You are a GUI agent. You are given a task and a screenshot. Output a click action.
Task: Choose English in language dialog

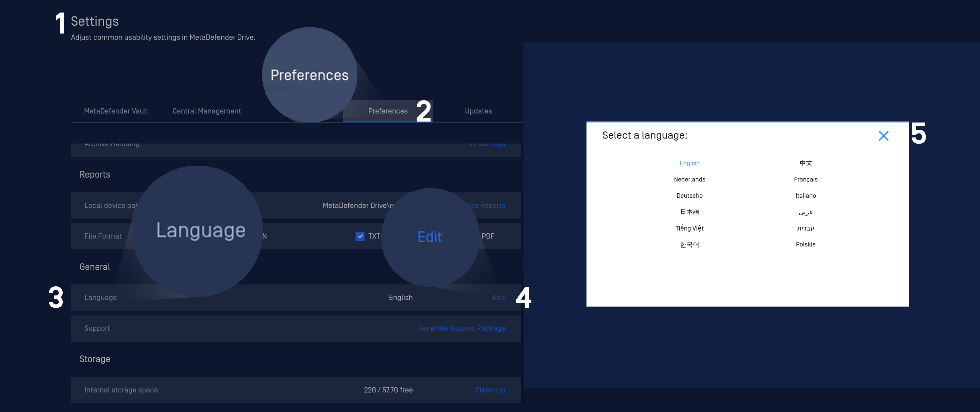click(x=689, y=163)
